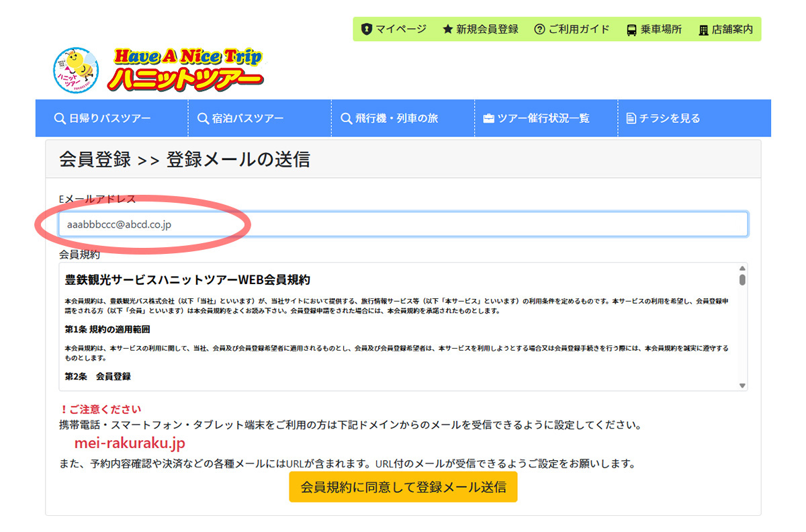Open the 宿泊バスツアー section
The width and height of the screenshot is (806, 532).
click(x=248, y=118)
